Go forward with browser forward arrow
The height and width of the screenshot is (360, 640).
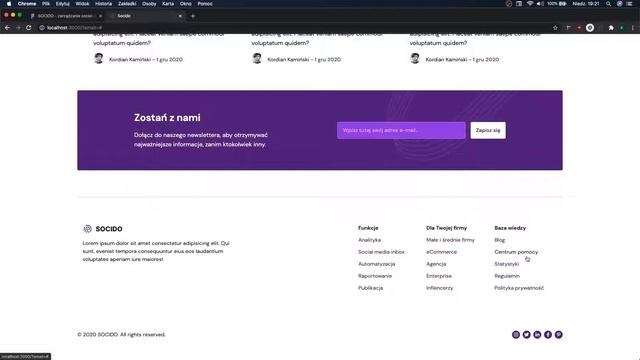(18, 28)
